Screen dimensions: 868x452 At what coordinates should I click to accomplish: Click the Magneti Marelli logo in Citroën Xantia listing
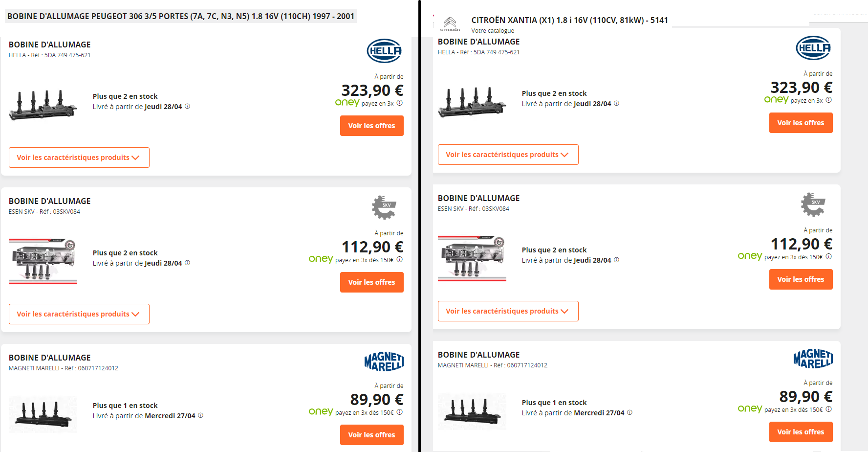click(813, 359)
